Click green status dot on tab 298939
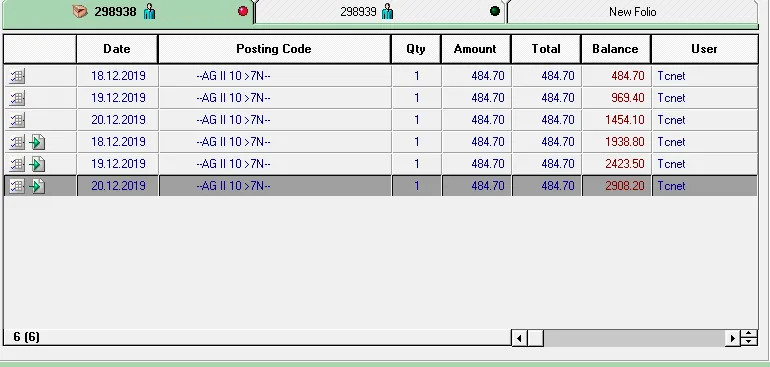The image size is (770, 367). (495, 11)
